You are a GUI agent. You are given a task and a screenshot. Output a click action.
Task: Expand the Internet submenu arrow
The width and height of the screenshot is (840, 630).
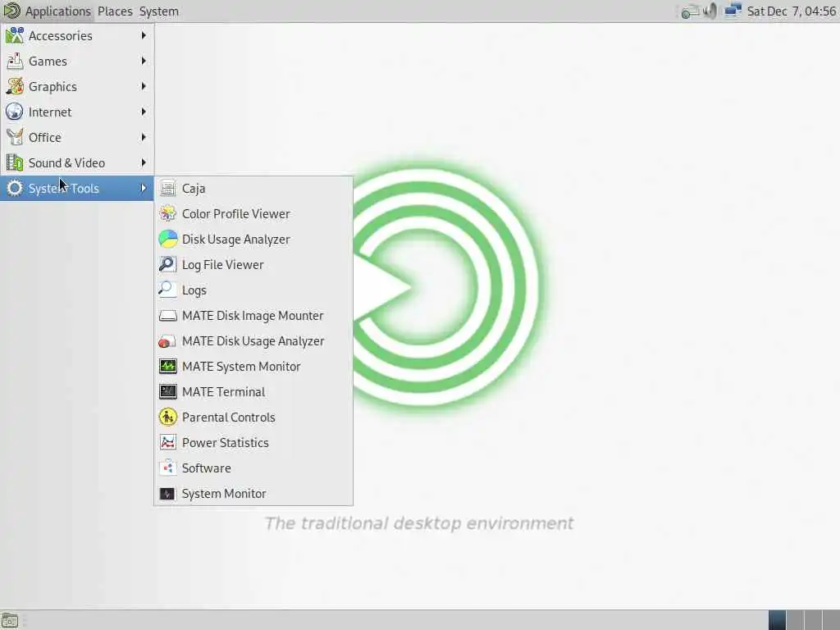click(x=144, y=112)
